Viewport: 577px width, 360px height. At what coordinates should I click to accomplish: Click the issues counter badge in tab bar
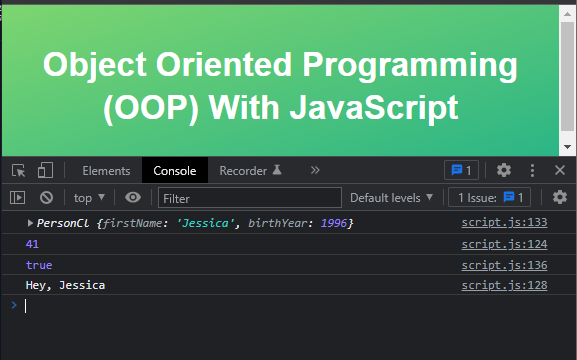coord(461,170)
